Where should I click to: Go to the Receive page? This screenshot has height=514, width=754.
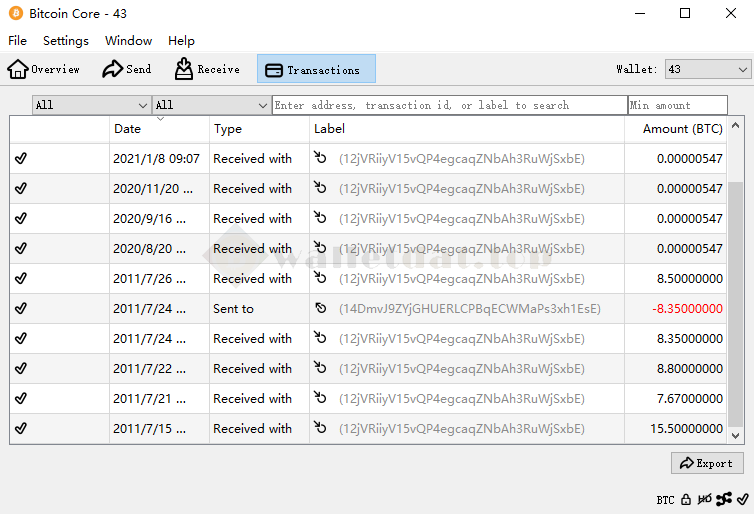click(x=207, y=69)
